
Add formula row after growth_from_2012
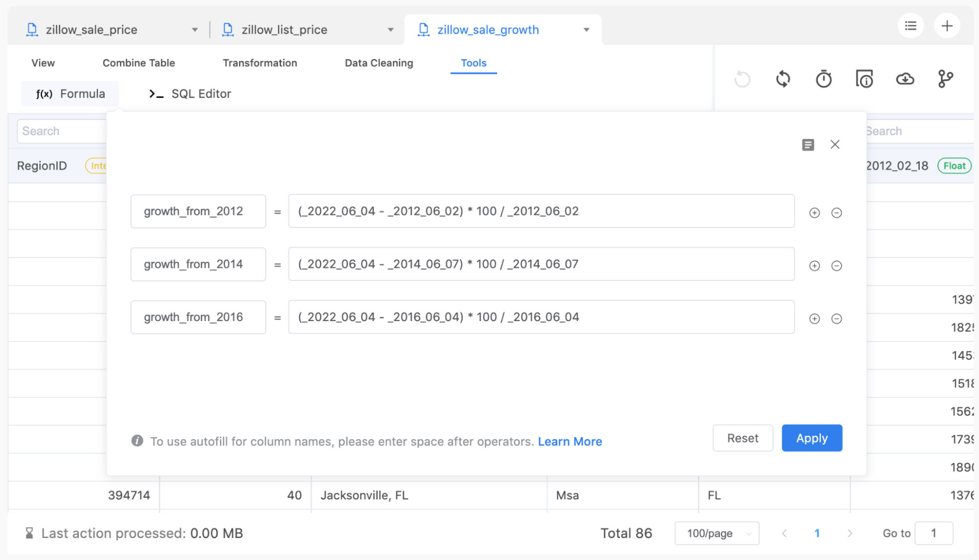coord(814,213)
